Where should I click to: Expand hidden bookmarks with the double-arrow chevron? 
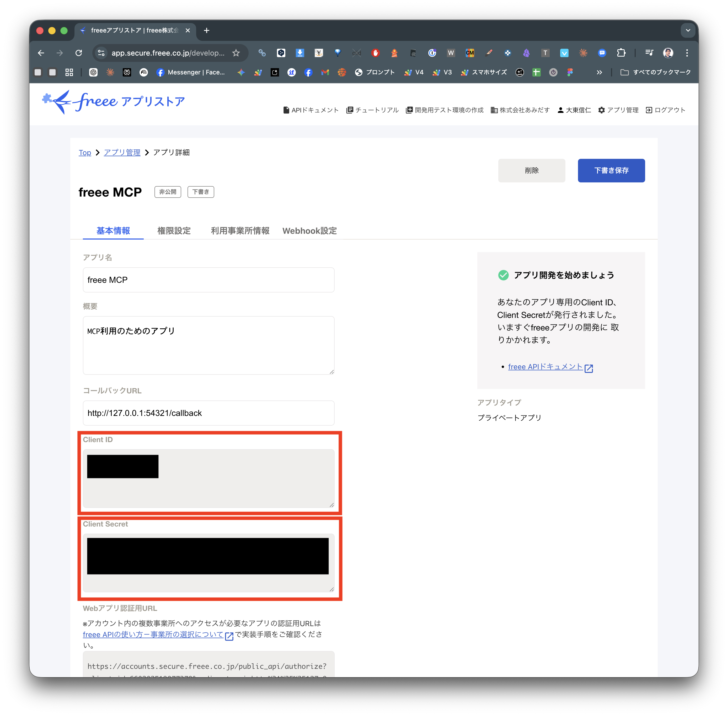600,72
